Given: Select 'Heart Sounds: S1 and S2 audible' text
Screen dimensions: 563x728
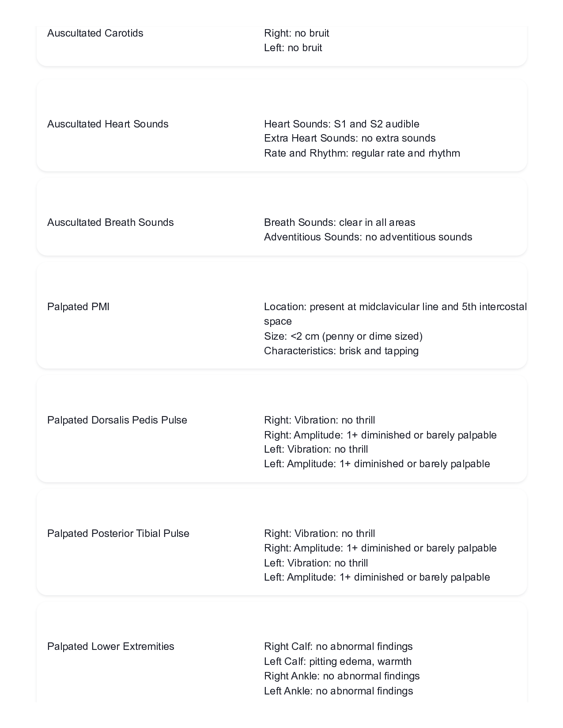Looking at the screenshot, I should (x=342, y=124).
